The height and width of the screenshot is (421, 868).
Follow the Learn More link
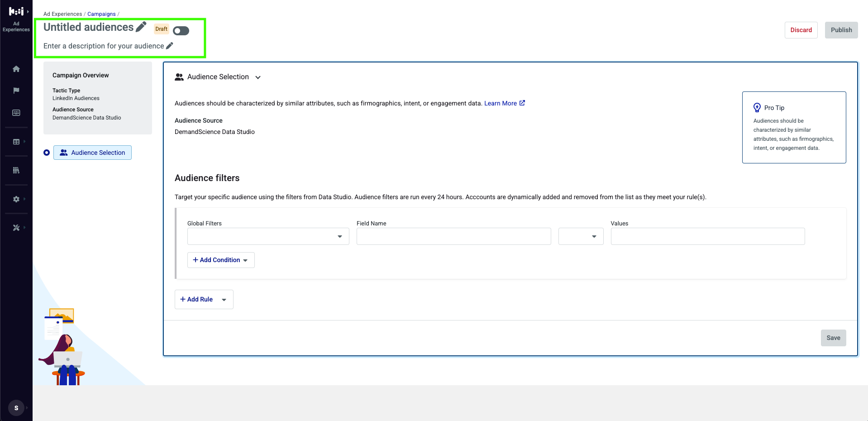point(505,103)
